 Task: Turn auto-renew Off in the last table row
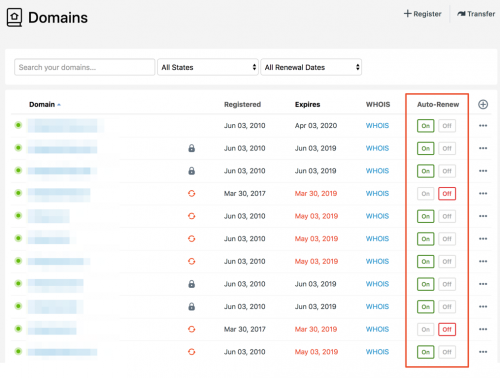[x=447, y=352]
